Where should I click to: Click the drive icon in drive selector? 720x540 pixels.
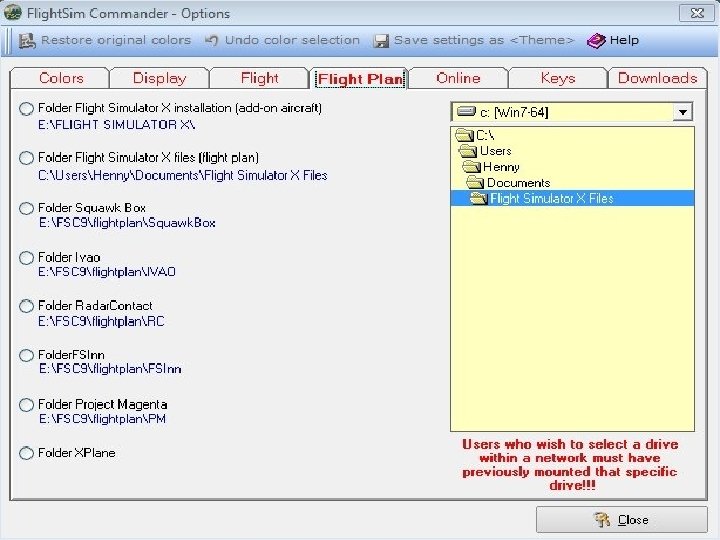point(466,112)
